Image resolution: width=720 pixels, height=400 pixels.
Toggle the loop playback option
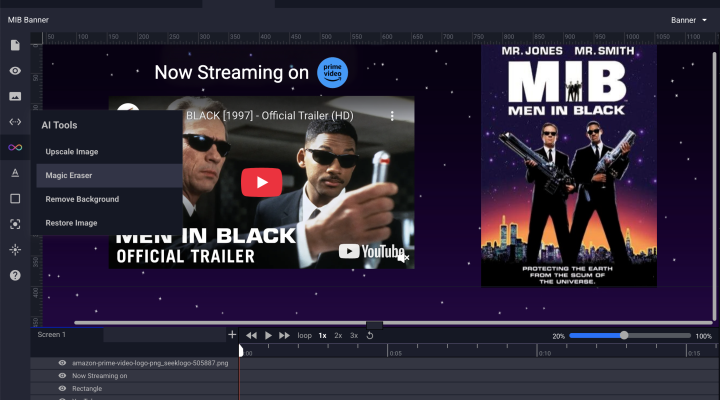pos(304,336)
